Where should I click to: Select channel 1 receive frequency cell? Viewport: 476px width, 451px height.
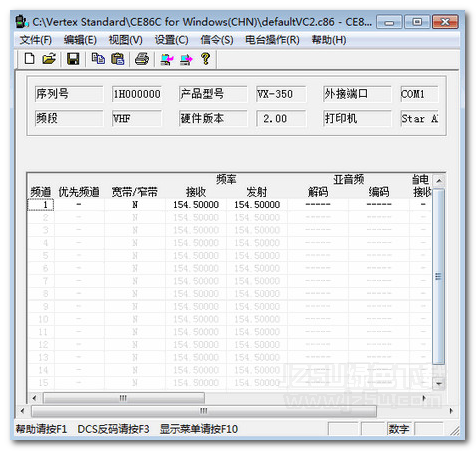click(x=196, y=205)
